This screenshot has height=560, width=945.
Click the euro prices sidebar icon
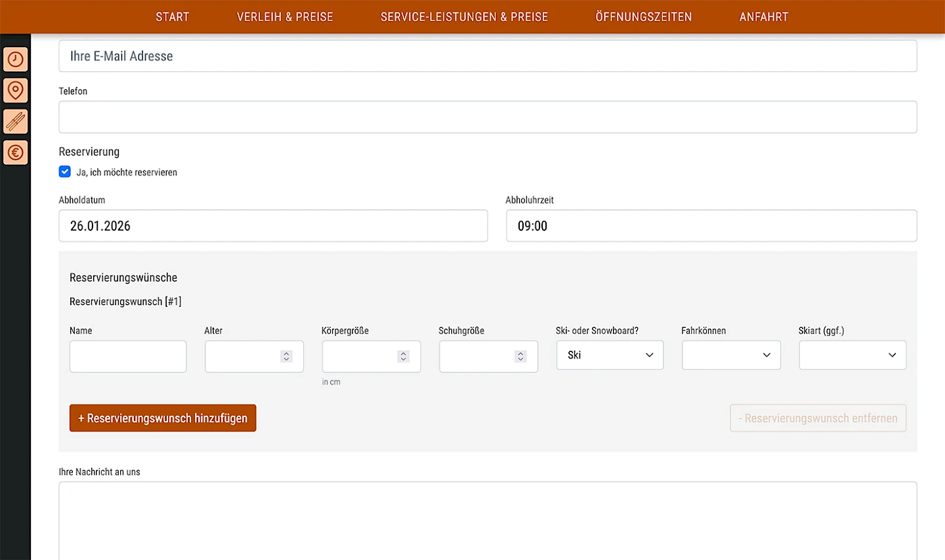pyautogui.click(x=16, y=153)
